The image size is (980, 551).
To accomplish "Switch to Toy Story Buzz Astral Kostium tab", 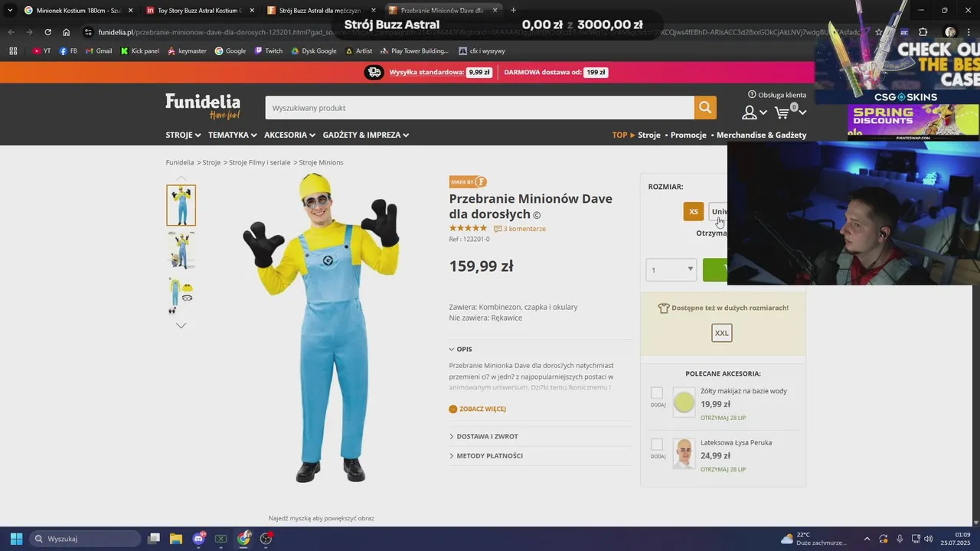I will tap(200, 10).
